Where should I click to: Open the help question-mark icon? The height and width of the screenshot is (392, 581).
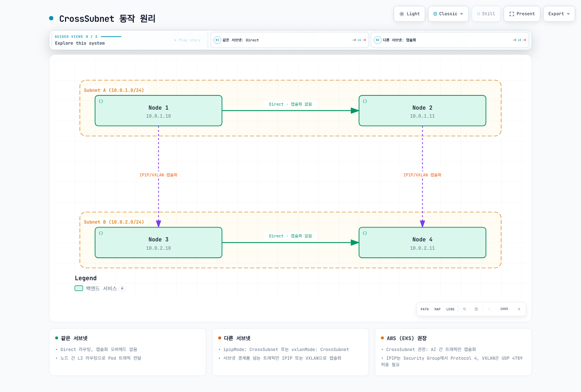(476, 309)
